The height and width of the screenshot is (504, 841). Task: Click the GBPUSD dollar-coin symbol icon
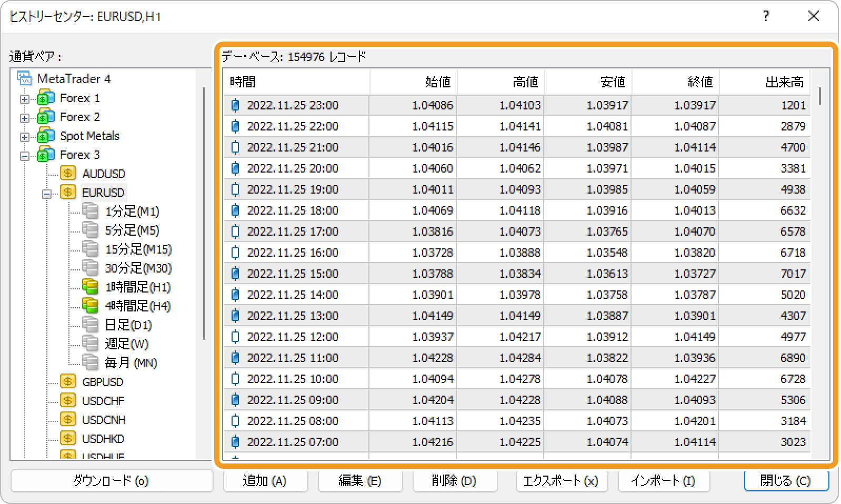click(x=68, y=381)
